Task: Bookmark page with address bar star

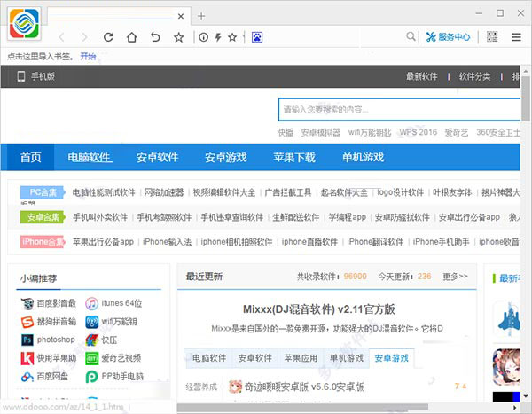Action: pyautogui.click(x=232, y=37)
